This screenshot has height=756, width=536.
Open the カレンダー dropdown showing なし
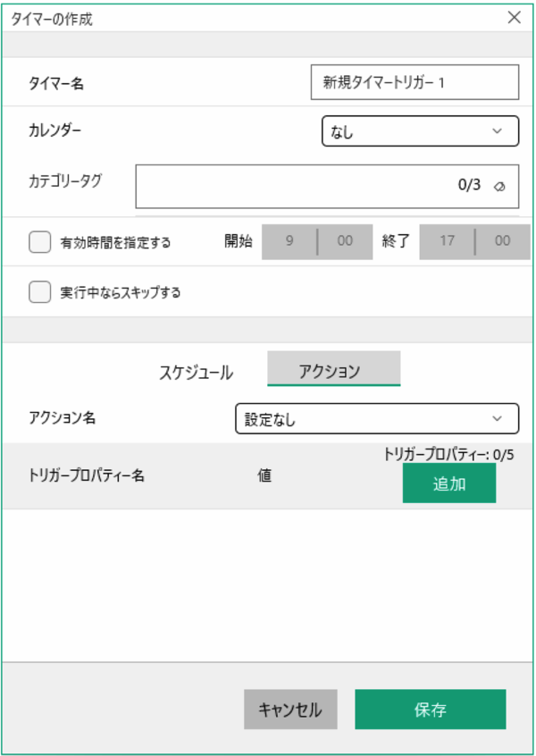420,130
